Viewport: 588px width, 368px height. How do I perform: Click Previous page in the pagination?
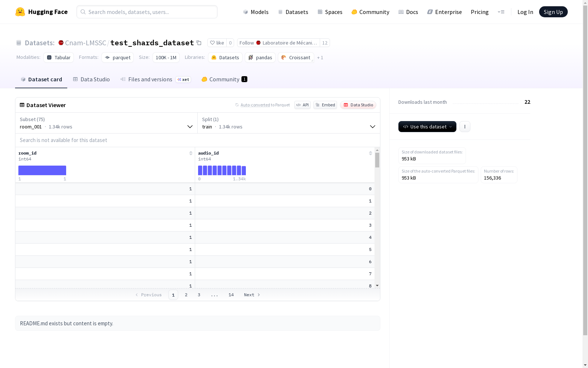click(x=148, y=295)
